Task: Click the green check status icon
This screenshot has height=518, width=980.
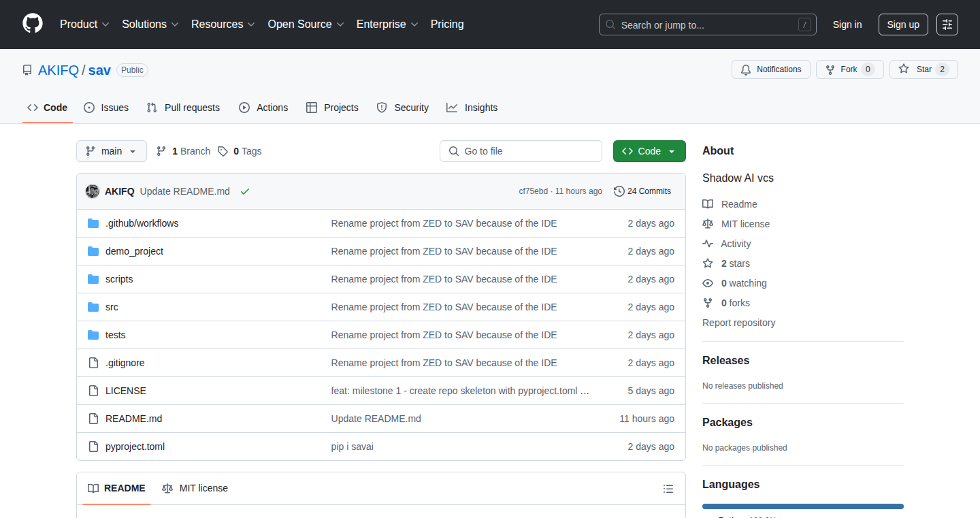Action: pos(245,191)
